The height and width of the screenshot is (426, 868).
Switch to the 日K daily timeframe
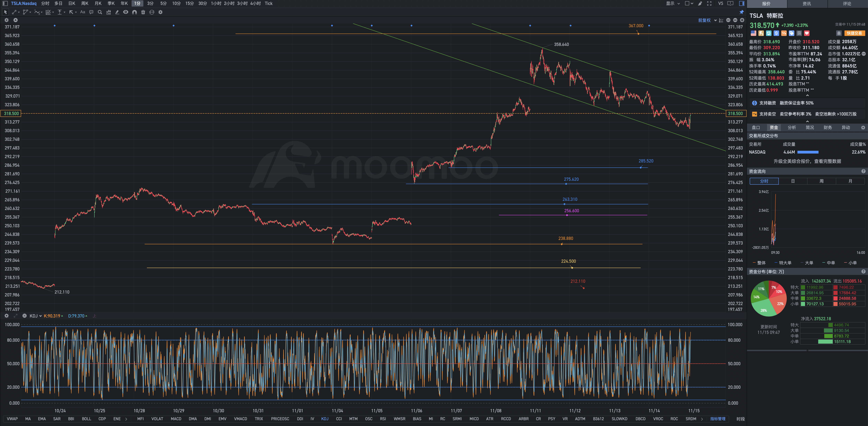click(x=71, y=3)
